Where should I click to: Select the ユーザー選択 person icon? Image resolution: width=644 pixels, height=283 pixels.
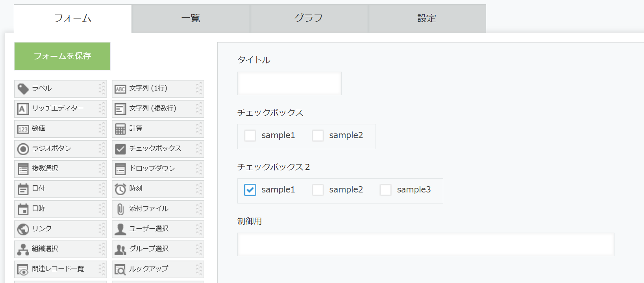coord(120,229)
